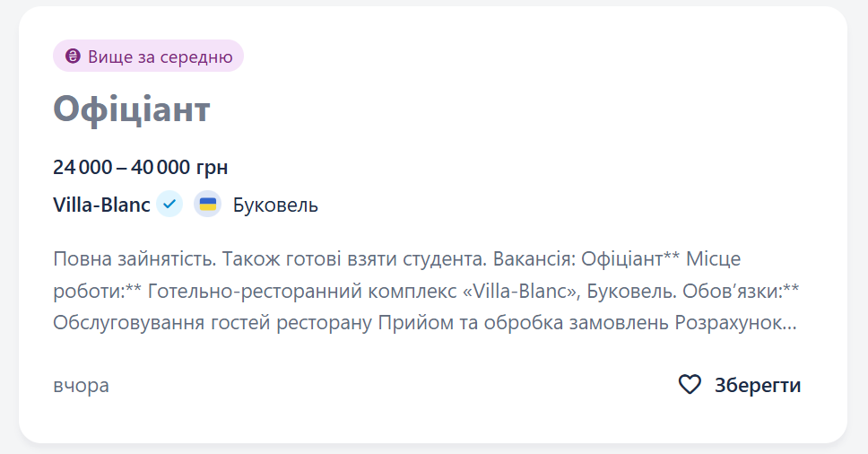Click the 24 000 – 40 000 грн salary
Image resolution: width=868 pixels, height=454 pixels.
(140, 167)
